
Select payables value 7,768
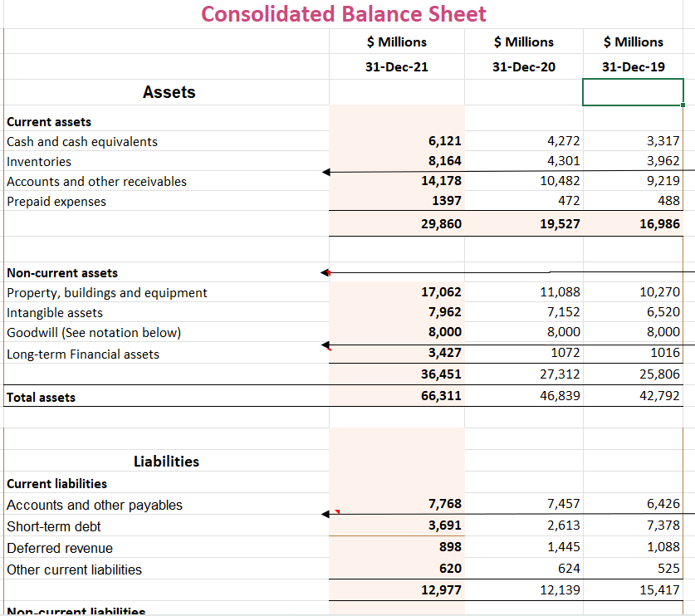pos(444,504)
